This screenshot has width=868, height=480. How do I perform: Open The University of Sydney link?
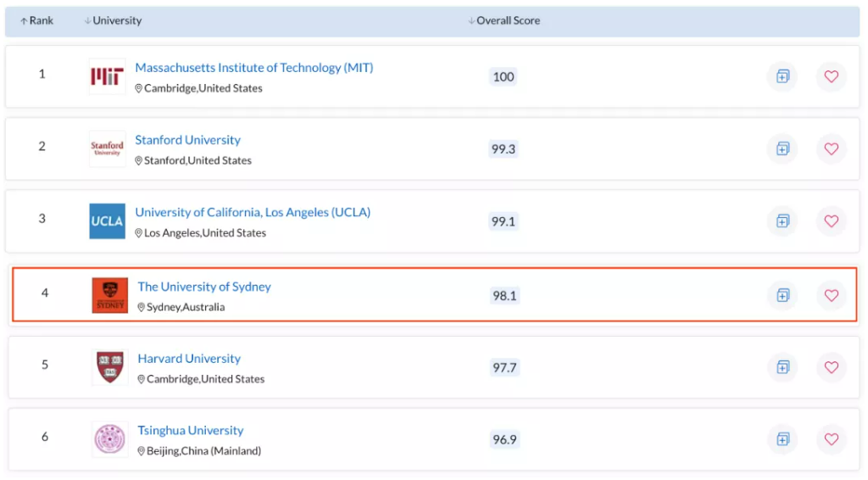[x=204, y=287]
